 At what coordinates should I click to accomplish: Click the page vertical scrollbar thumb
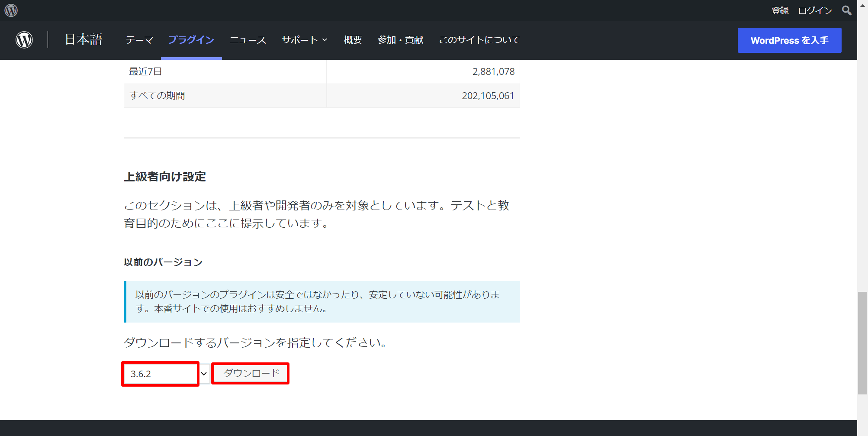(862, 343)
